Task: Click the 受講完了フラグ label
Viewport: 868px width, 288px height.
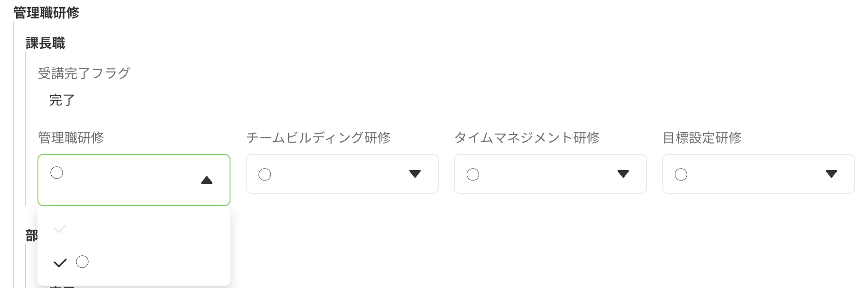Action: [84, 73]
